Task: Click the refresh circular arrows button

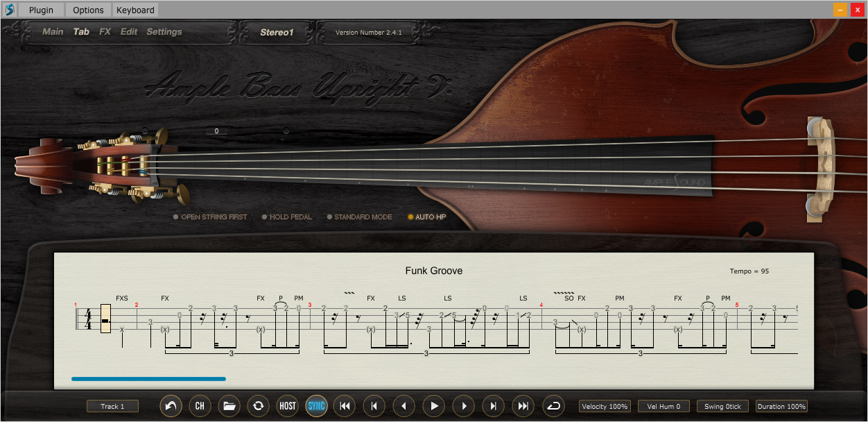Action: pyautogui.click(x=258, y=406)
